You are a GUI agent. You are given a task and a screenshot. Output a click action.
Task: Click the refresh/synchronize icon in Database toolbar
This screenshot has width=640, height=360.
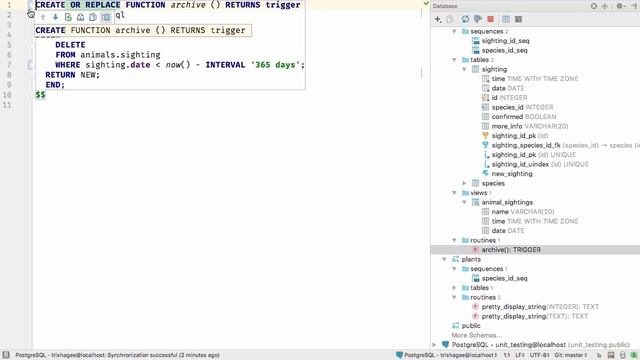(465, 19)
